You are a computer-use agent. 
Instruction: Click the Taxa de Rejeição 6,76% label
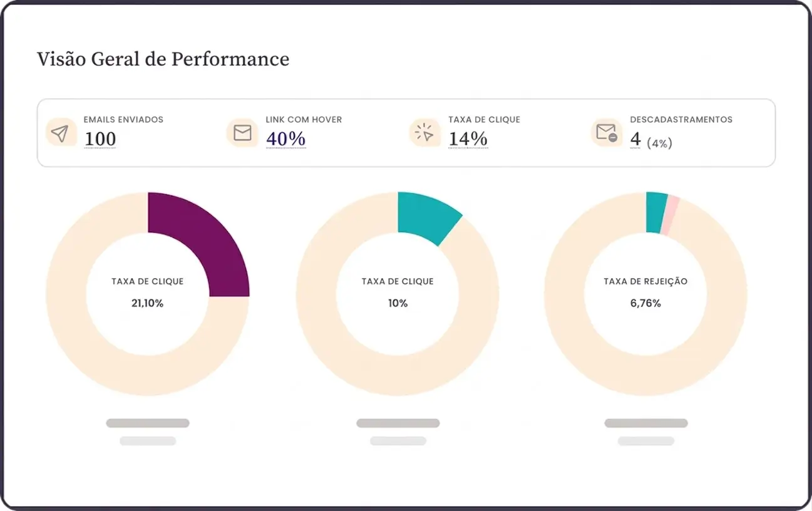tap(645, 302)
